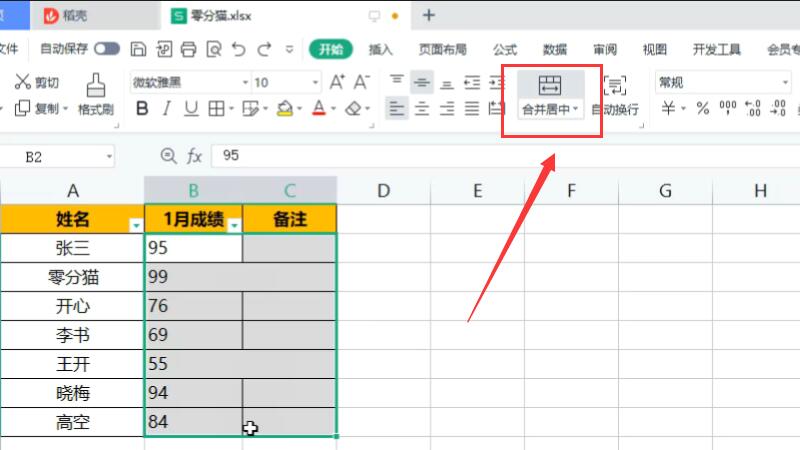
Task: Click the Undo arrow in quick access toolbar
Action: coord(238,49)
